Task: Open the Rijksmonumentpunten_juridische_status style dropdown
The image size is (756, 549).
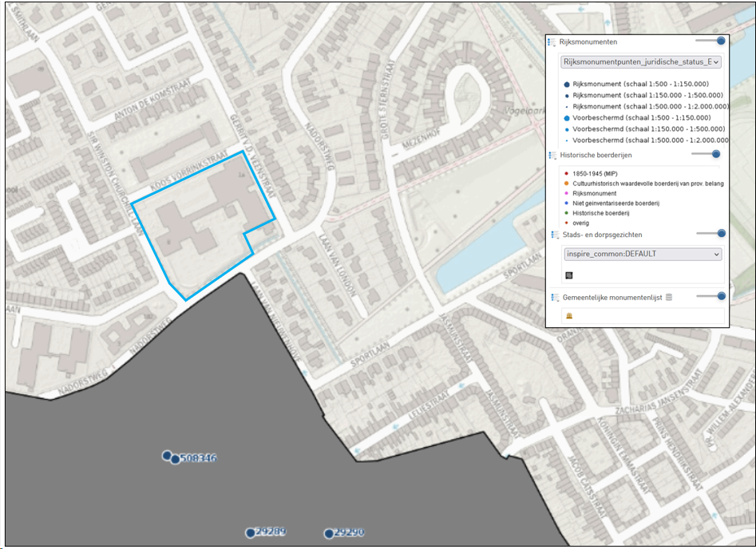Action: point(641,61)
